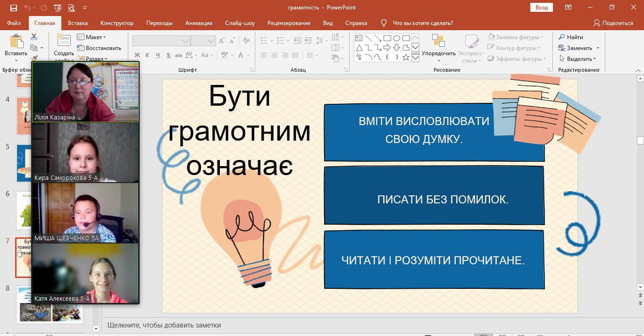Select the right arrow block shape
The height and width of the screenshot is (336, 644).
[387, 48]
